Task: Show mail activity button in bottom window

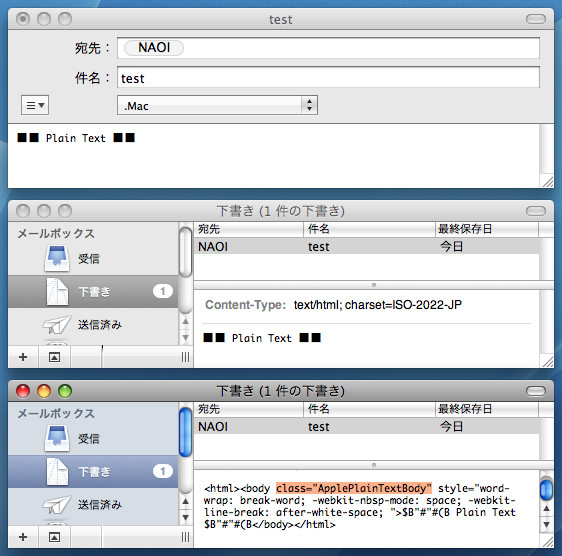Action: coord(54,537)
